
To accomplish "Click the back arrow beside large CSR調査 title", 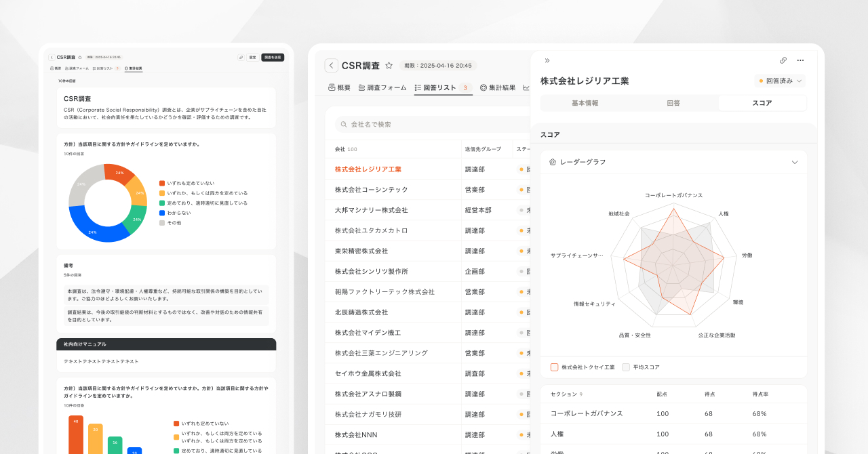I will tap(331, 66).
